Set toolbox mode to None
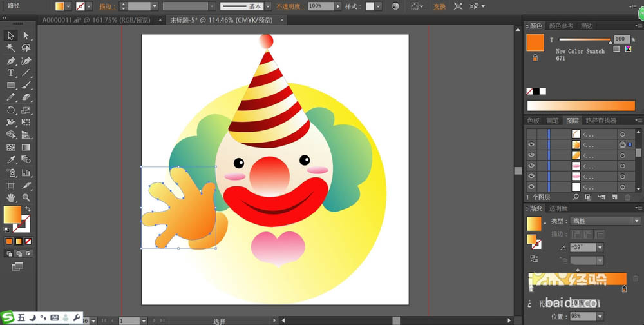The image size is (644, 325). tap(28, 241)
